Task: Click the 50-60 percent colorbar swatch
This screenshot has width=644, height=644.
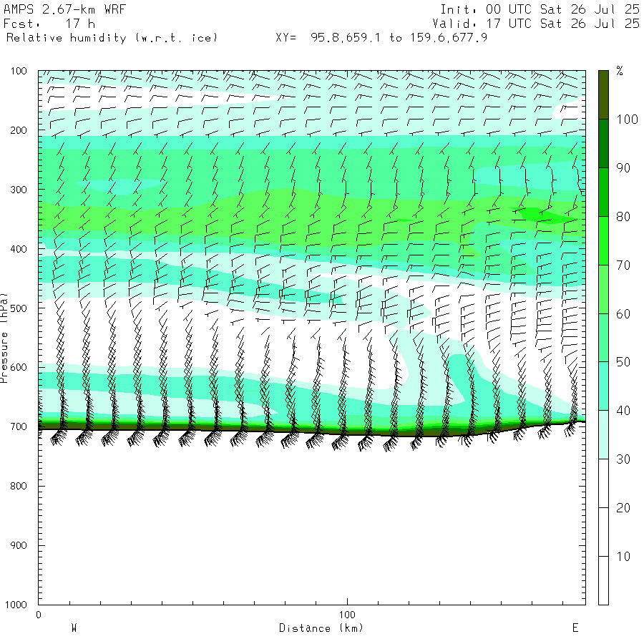Action: (x=603, y=338)
